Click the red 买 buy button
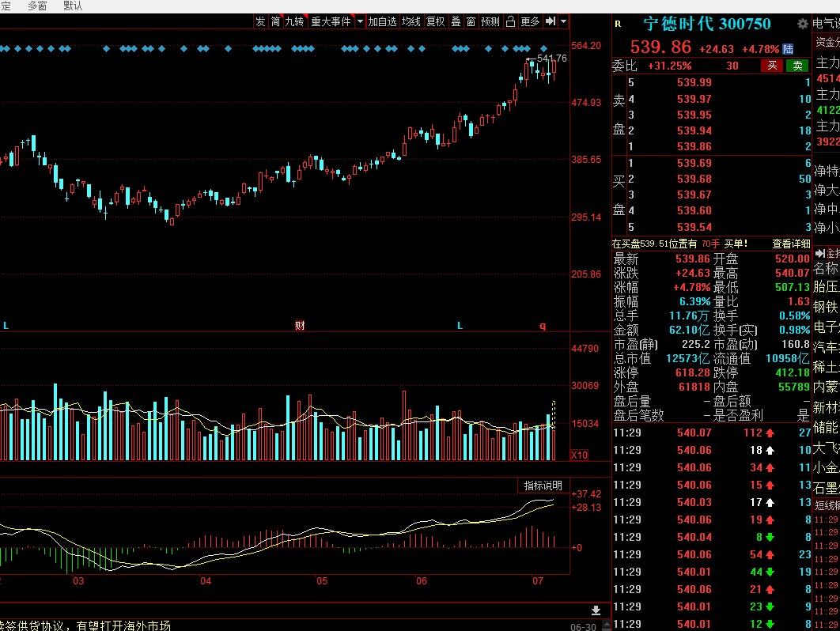This screenshot has height=631, width=840. [x=772, y=66]
